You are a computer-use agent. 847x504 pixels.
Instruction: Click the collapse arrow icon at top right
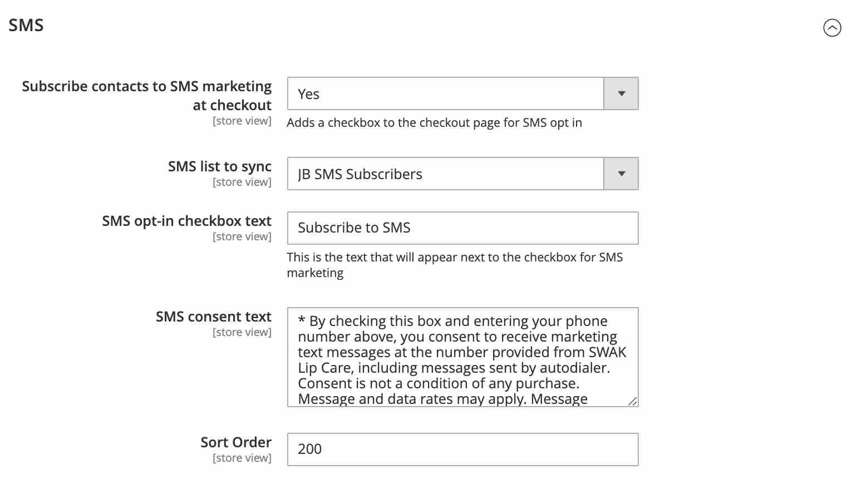[833, 28]
